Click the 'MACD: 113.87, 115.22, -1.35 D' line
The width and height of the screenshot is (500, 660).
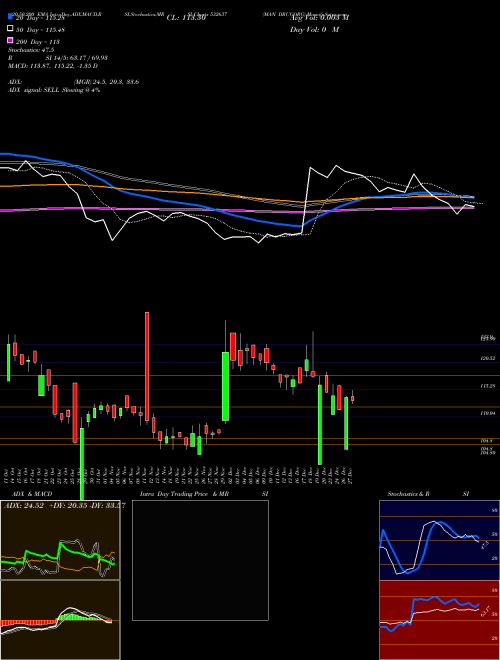[53, 66]
